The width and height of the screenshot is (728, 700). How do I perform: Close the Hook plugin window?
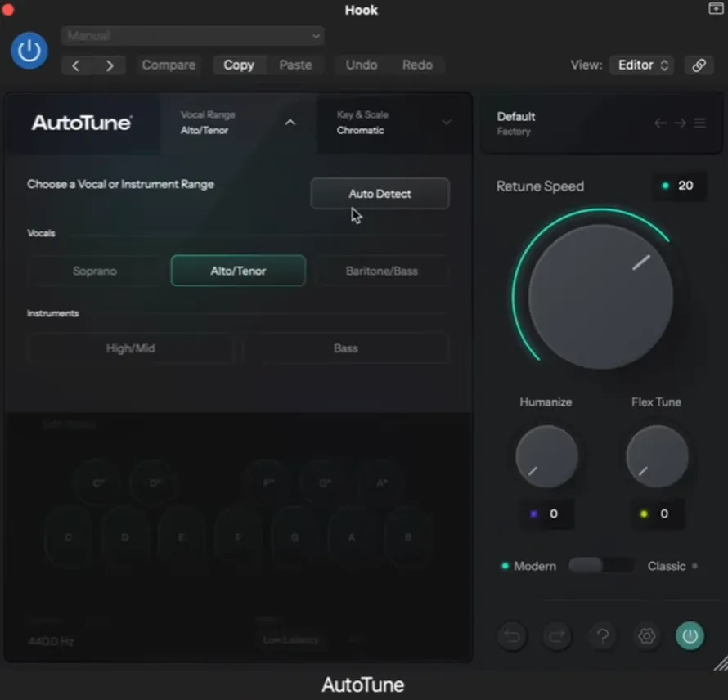point(7,9)
